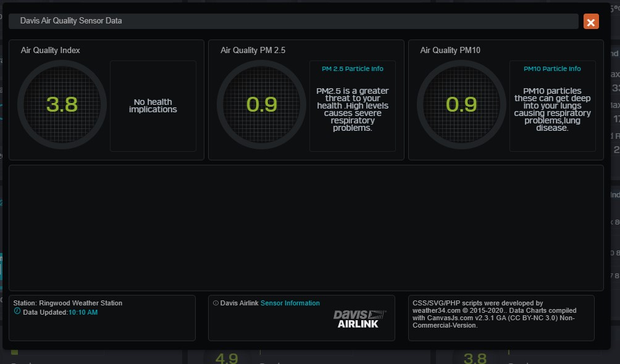
Task: Select the PM 2.5 Particle Info heading
Action: (353, 69)
